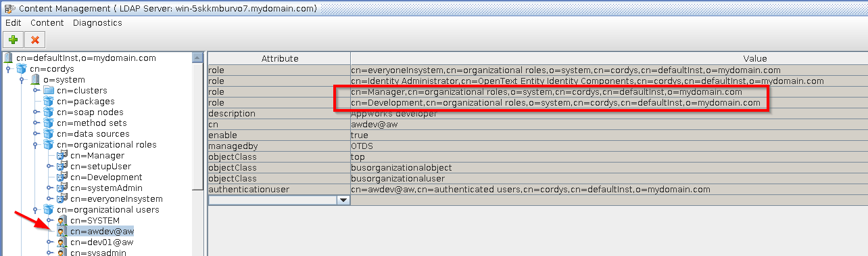Collapse the cn=organizational users node
Screen dimensions: 868x256
click(x=36, y=210)
